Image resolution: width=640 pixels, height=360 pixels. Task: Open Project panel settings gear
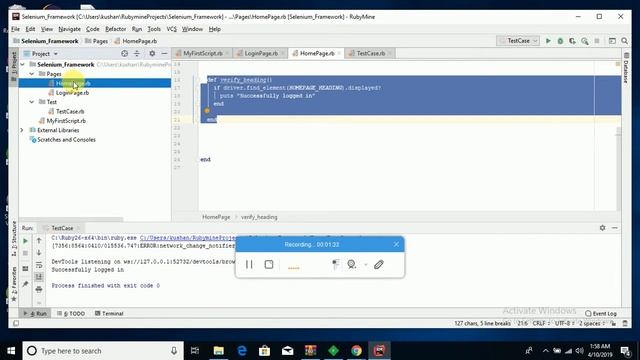click(152, 53)
